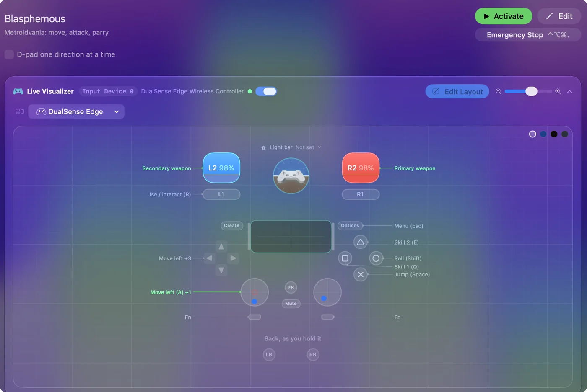The image size is (587, 392).
Task: Click Emergency Stop
Action: point(528,35)
